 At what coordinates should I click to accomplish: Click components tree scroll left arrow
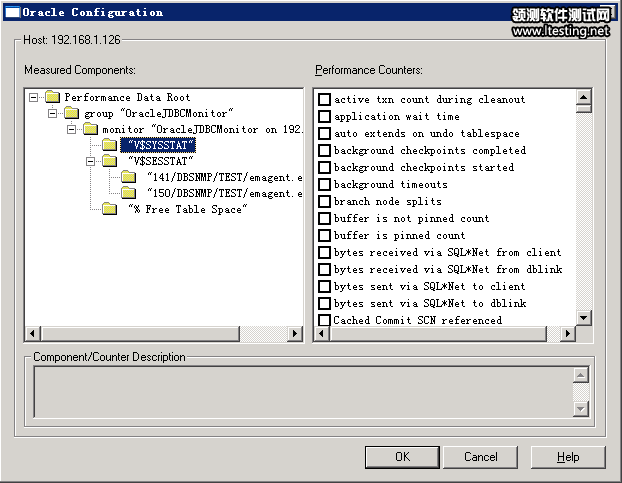pyautogui.click(x=33, y=334)
